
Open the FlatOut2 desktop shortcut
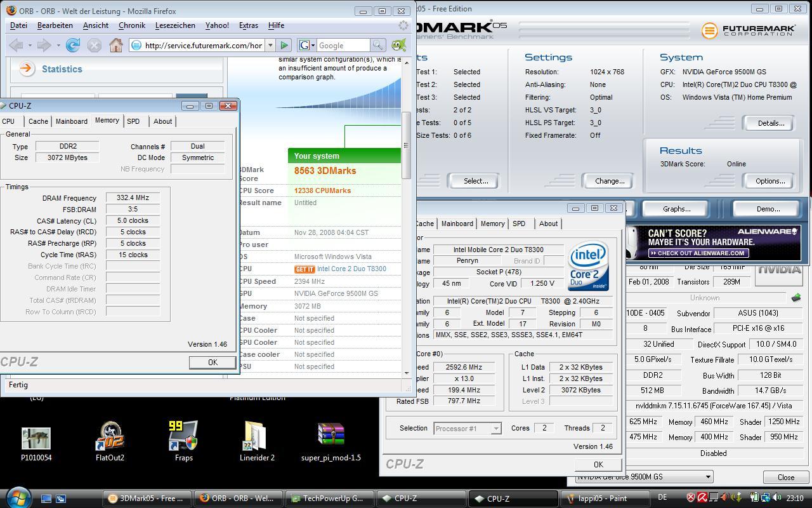click(110, 441)
